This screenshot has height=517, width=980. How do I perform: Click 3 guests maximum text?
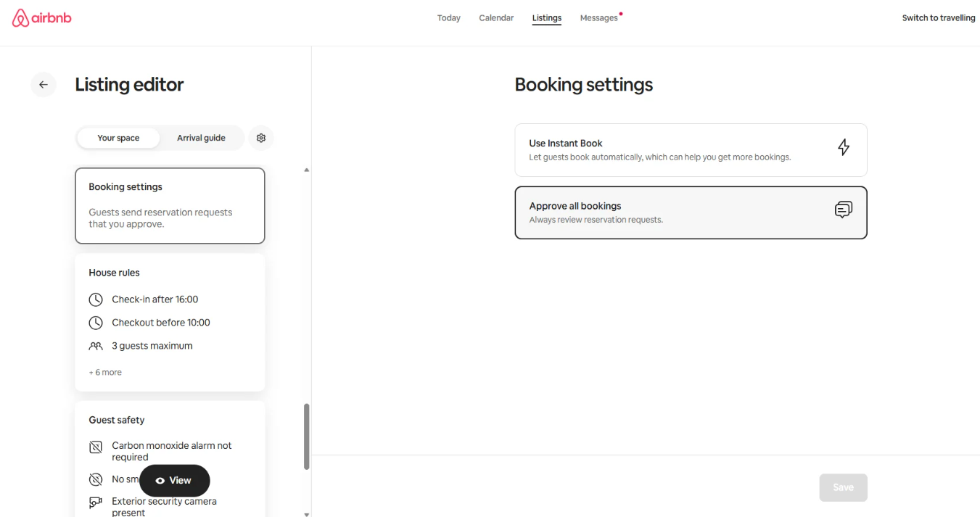[152, 346]
